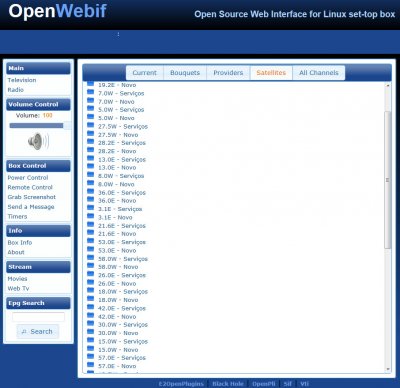The width and height of the screenshot is (400, 388).
Task: Click folder icon beside 5.0W - Serviços
Action: [90, 108]
